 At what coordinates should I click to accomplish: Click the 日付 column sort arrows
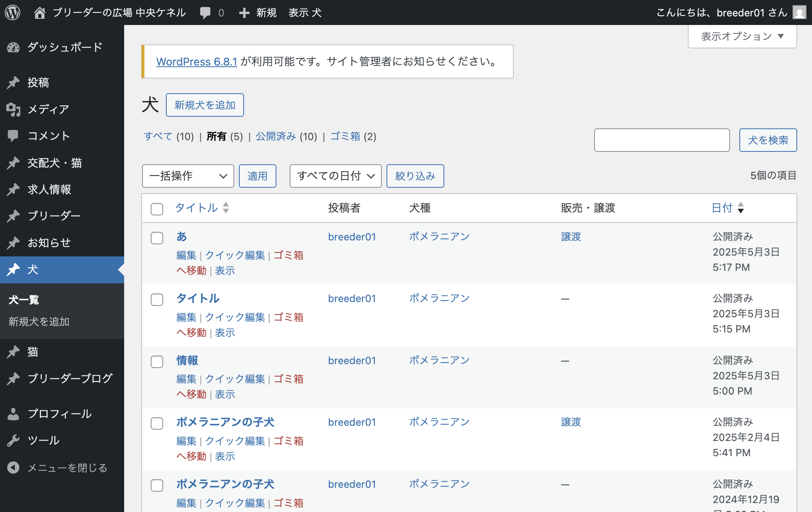(741, 208)
